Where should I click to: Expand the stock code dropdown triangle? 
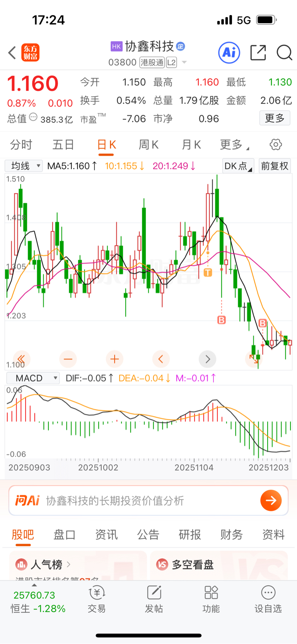coord(184,62)
